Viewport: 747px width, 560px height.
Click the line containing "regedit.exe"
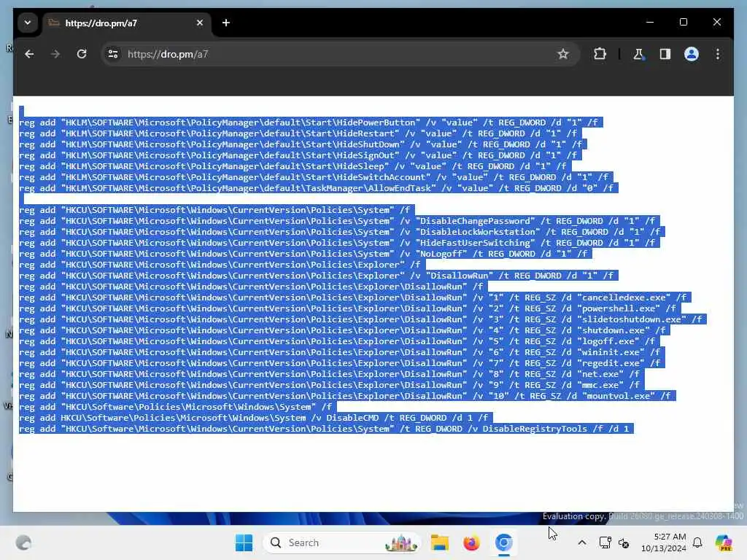(342, 363)
